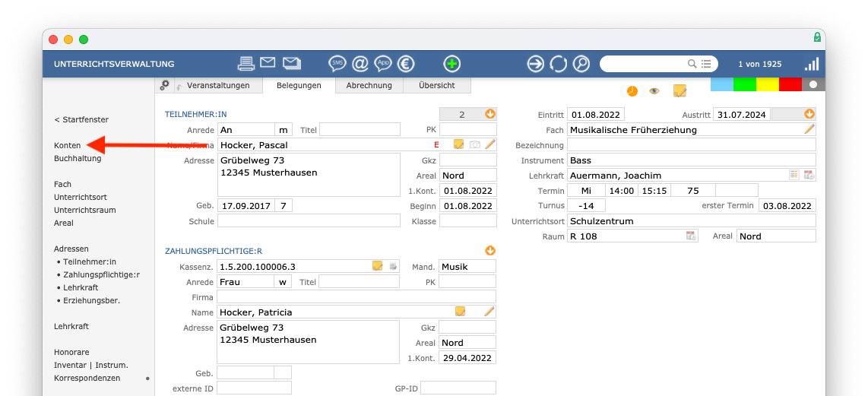Open Zahlungspflichtige:r under Adressen
This screenshot has height=396, width=868.
pyautogui.click(x=101, y=274)
